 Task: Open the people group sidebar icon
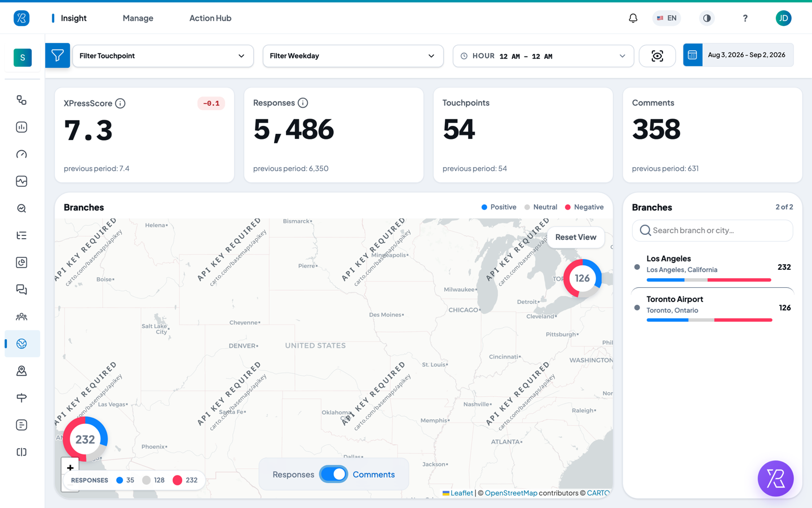pyautogui.click(x=21, y=317)
